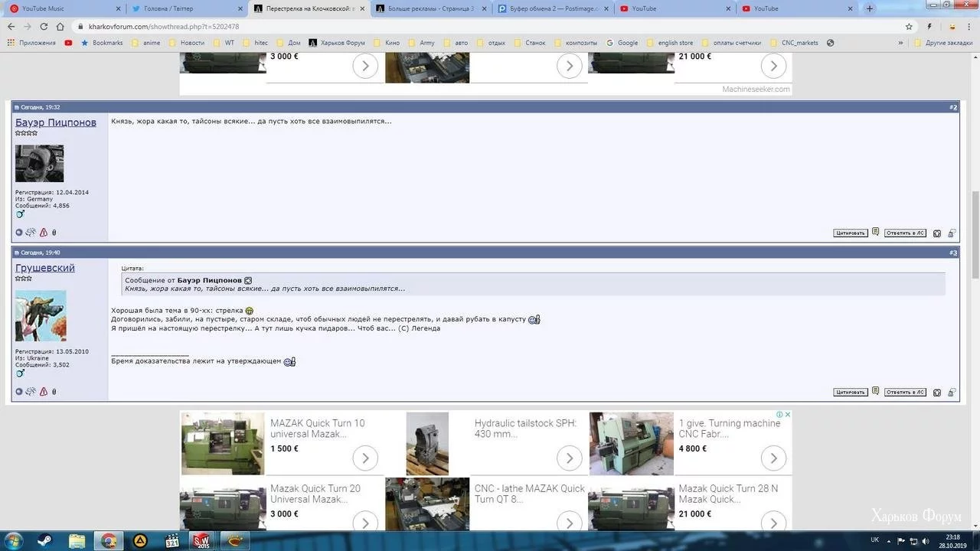Screen dimensions: 980x551
Task: Open Windows Explorer from the taskbar
Action: click(x=77, y=541)
